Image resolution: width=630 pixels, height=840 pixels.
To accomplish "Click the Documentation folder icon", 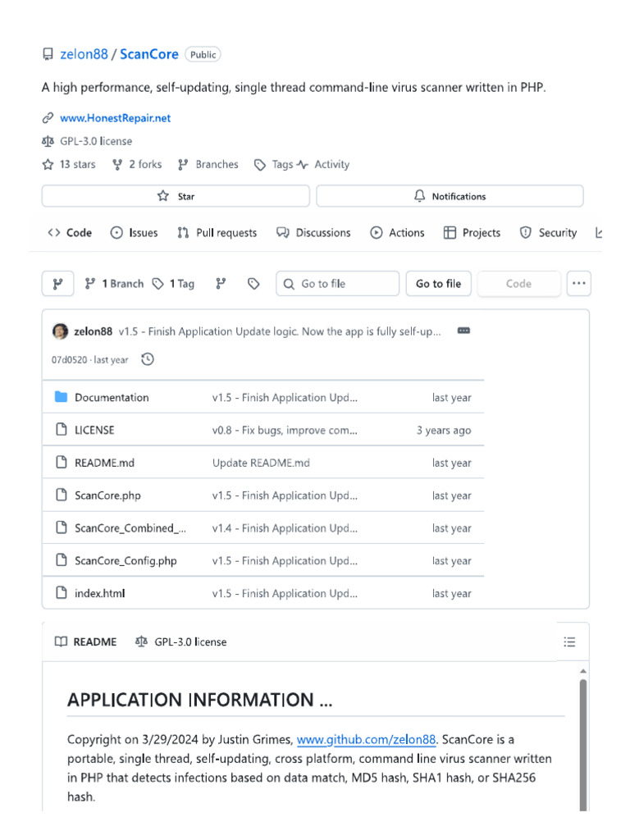I will click(61, 397).
